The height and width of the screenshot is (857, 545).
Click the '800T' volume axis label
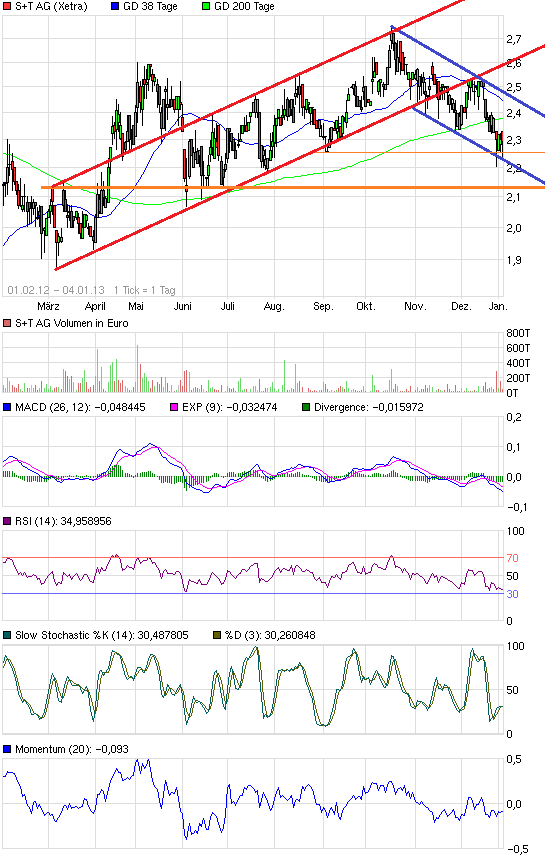click(x=518, y=333)
